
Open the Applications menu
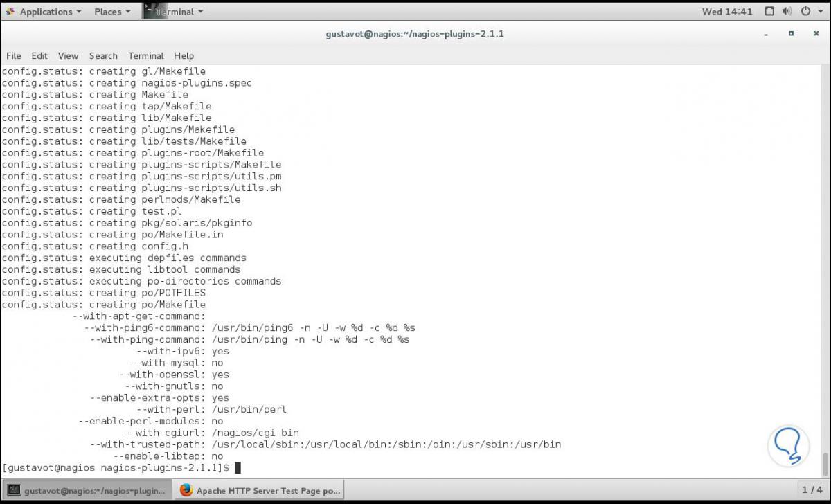(44, 11)
